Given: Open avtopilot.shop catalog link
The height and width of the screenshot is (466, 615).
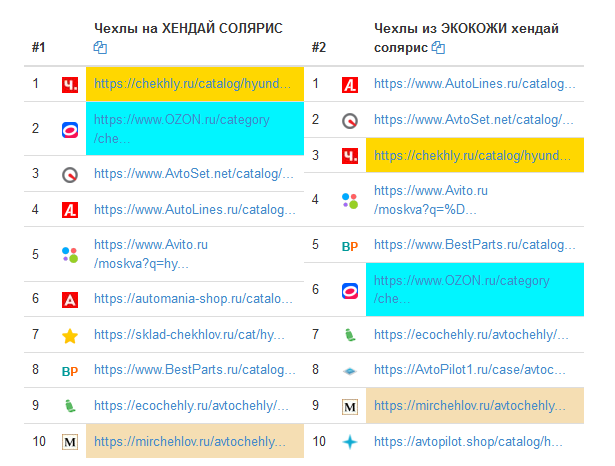Looking at the screenshot, I should coord(468,442).
